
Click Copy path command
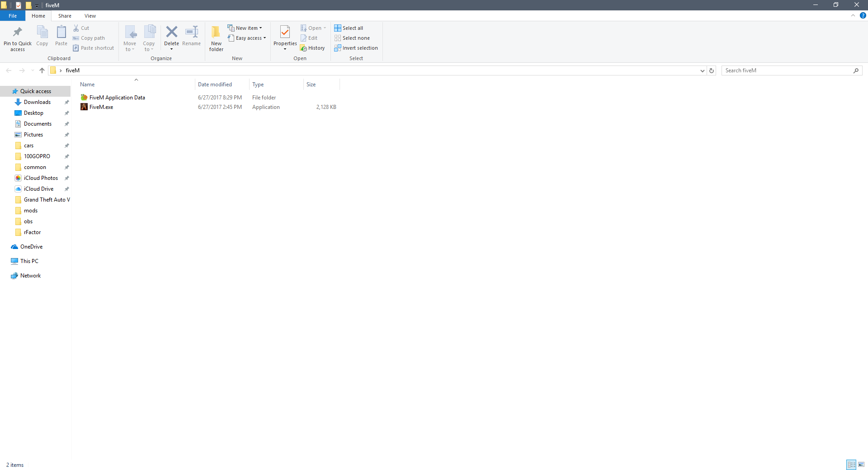point(89,38)
